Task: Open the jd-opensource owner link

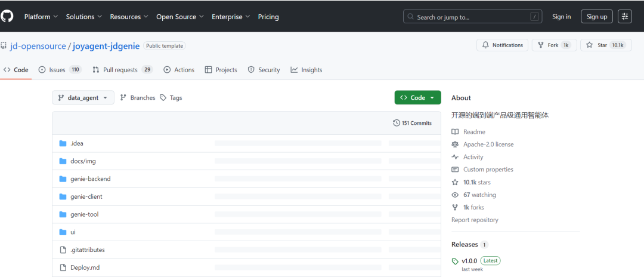Action: click(38, 46)
